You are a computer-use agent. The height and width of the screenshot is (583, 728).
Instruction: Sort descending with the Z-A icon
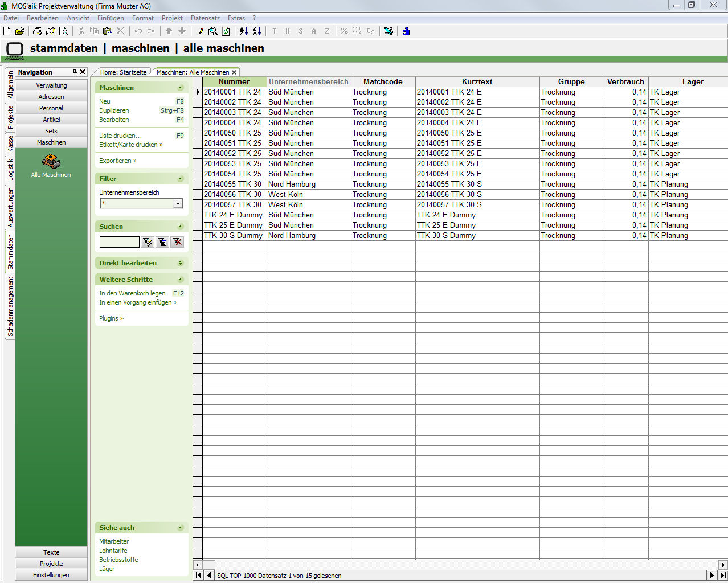tap(256, 31)
